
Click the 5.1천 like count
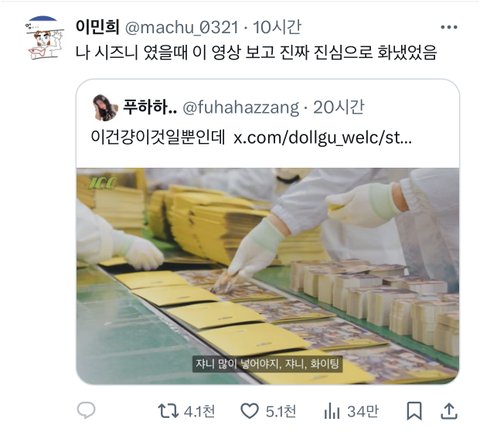pos(281,411)
